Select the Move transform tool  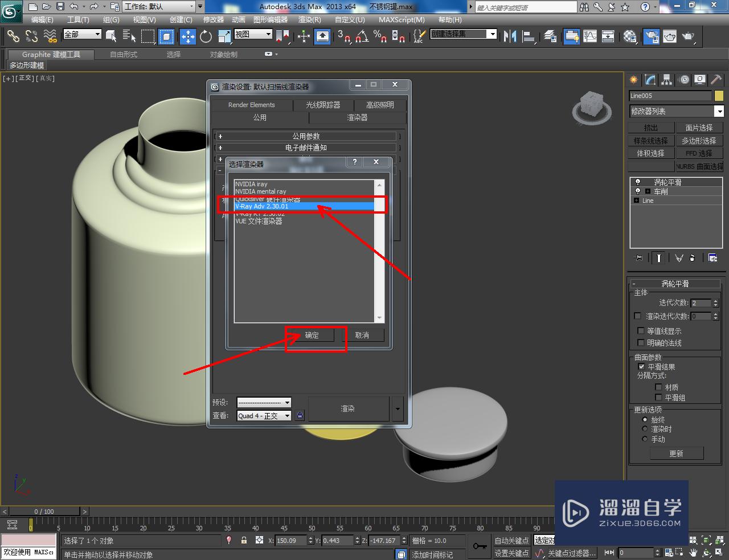tap(187, 36)
